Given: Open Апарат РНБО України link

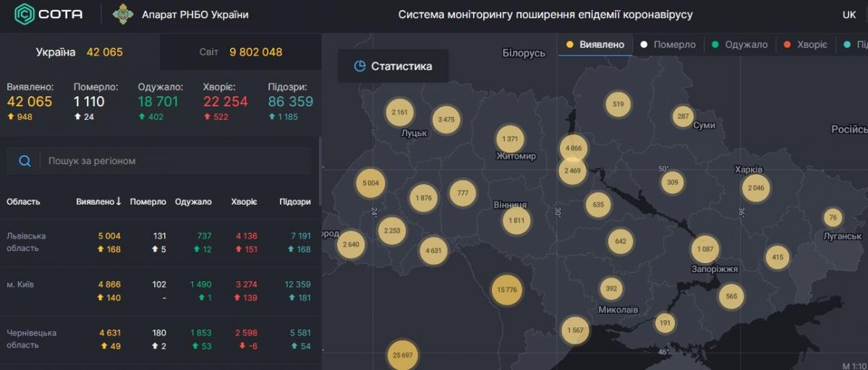Looking at the screenshot, I should click(x=195, y=14).
